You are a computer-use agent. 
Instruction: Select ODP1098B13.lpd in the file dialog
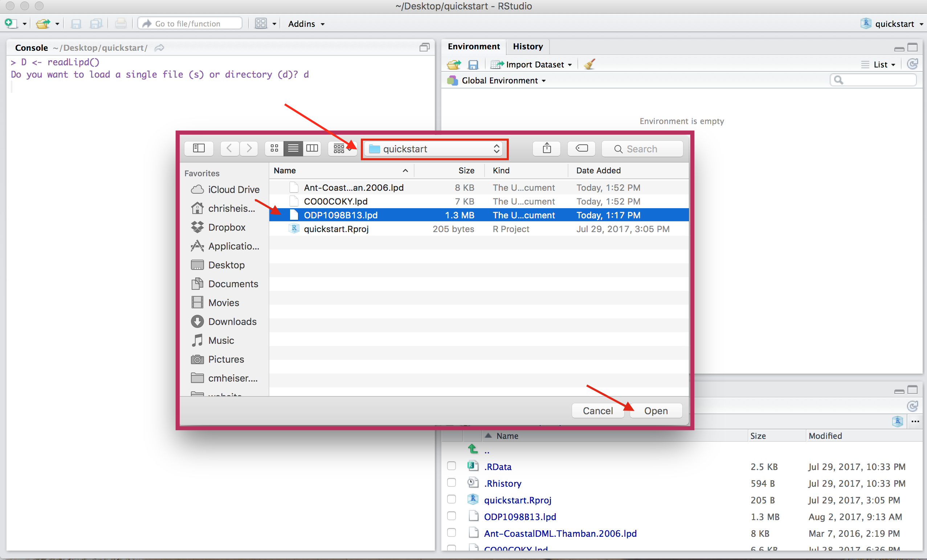click(479, 215)
